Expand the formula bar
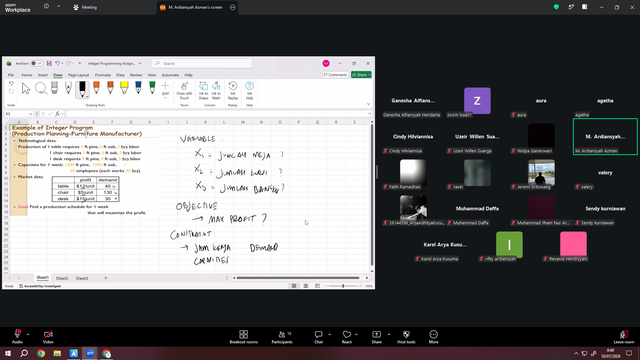Screen dimensions: 640x360 pyautogui.click(x=369, y=114)
